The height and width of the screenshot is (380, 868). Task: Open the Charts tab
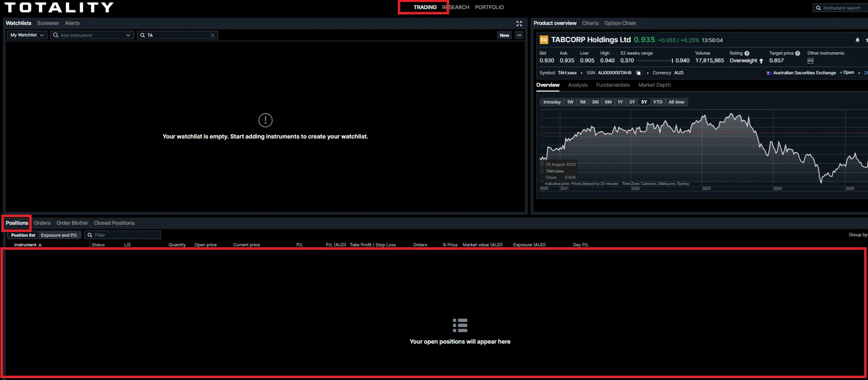coord(590,23)
